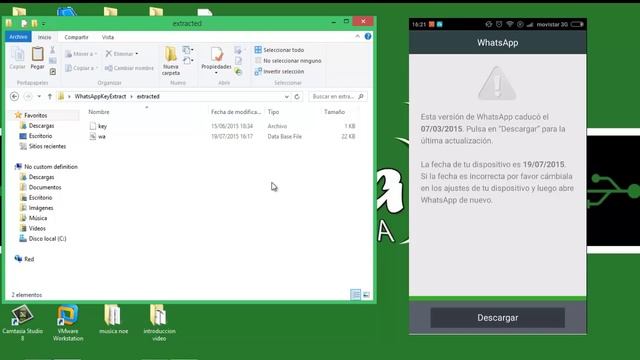Tap Descargar button in WhatsApp
640x360 pixels.
coord(498,318)
